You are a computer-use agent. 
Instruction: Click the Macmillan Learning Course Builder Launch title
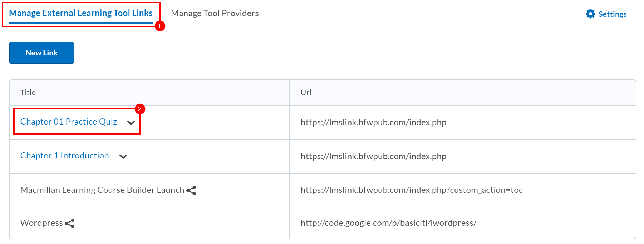point(102,190)
